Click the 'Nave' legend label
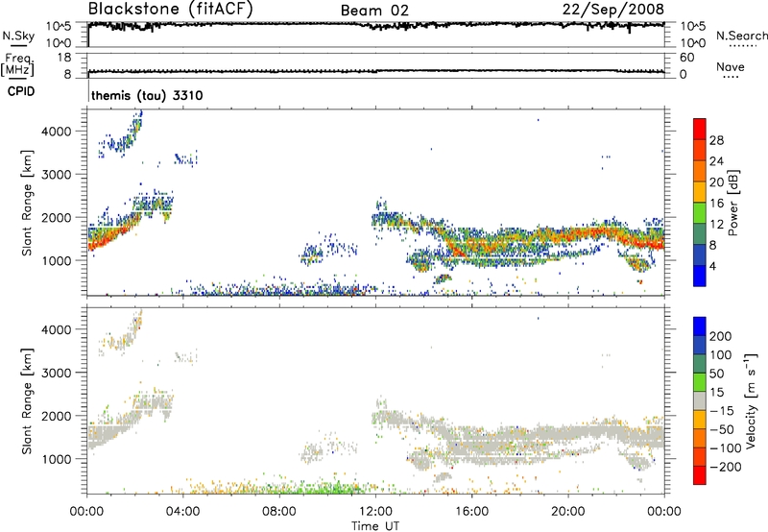The image size is (768, 532). (x=731, y=67)
